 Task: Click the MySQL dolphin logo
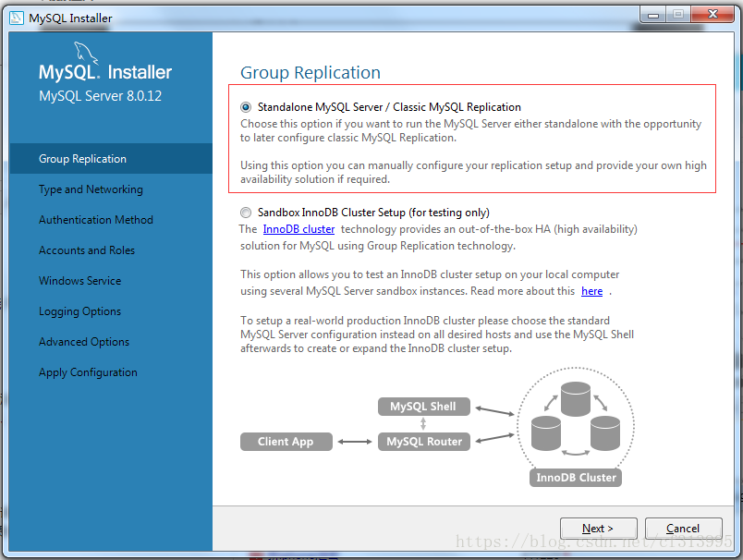point(86,52)
